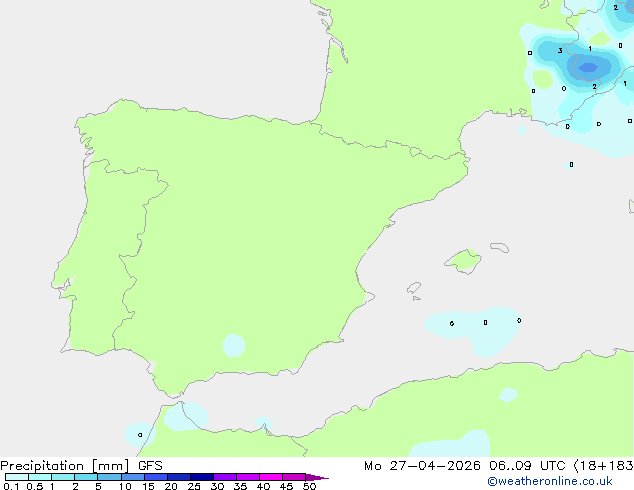Click the 5–10 mm legend swatch
Image resolution: width=634 pixels, height=490 pixels.
click(110, 477)
